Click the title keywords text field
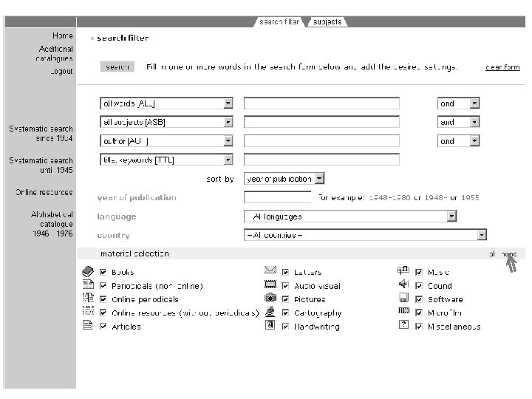The height and width of the screenshot is (399, 532). pyautogui.click(x=321, y=160)
